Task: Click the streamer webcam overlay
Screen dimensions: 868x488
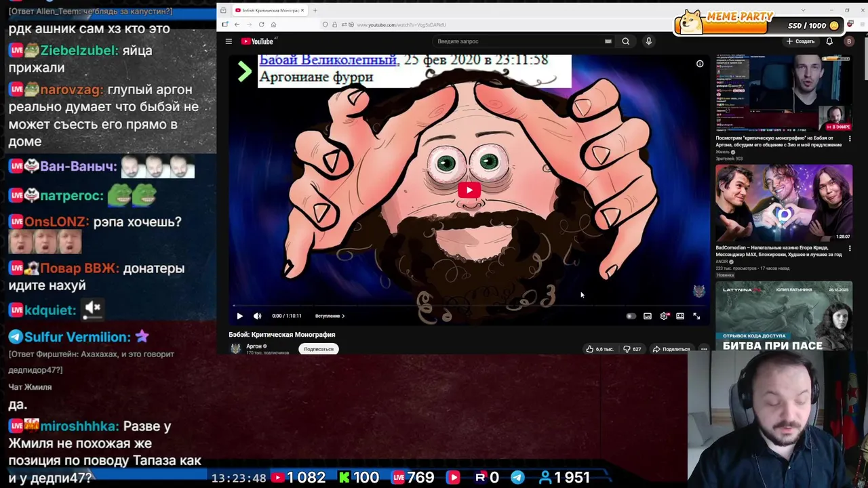Action: (x=778, y=419)
